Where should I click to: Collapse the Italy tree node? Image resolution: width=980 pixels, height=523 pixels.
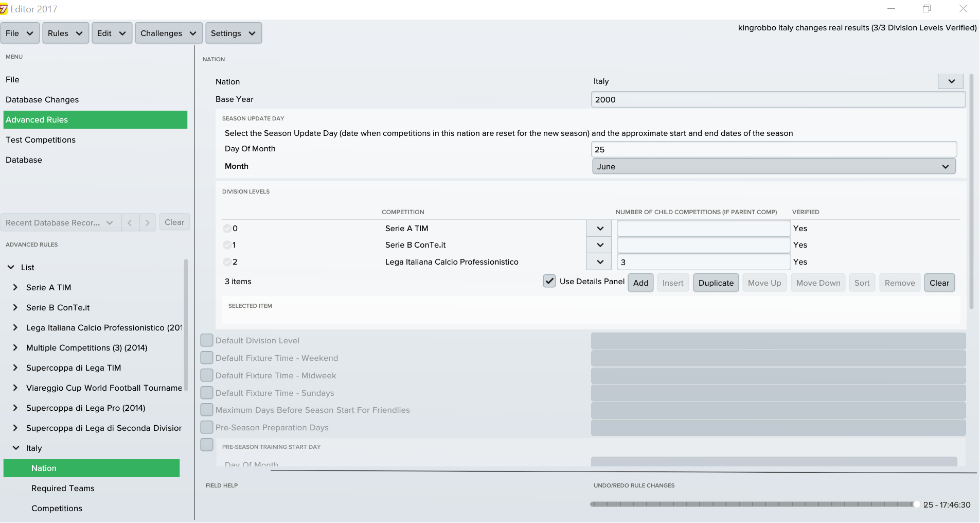point(15,448)
